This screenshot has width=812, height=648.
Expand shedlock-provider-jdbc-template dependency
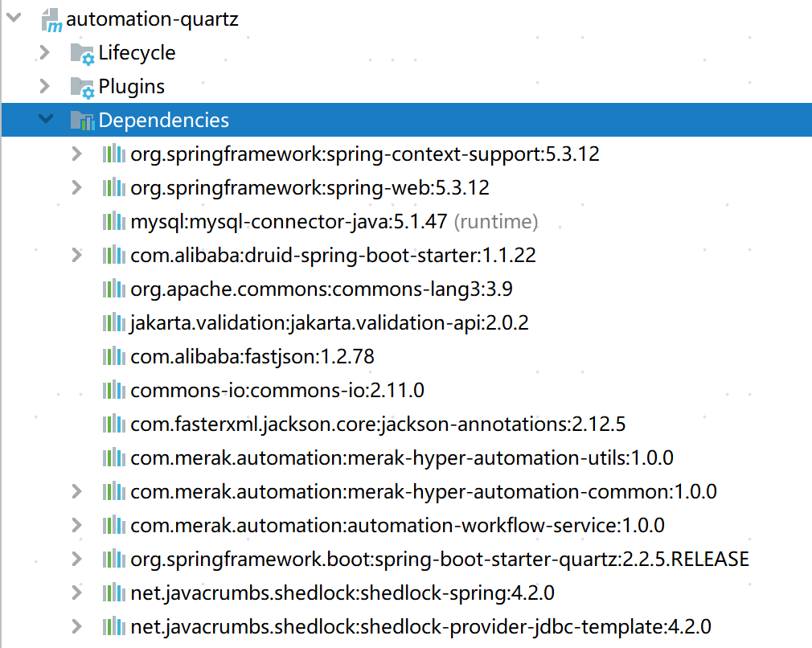click(77, 626)
